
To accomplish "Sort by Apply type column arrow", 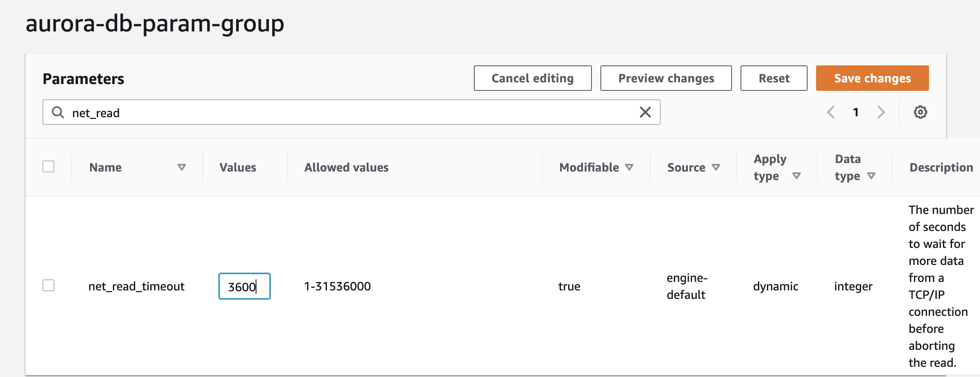I will (x=797, y=176).
